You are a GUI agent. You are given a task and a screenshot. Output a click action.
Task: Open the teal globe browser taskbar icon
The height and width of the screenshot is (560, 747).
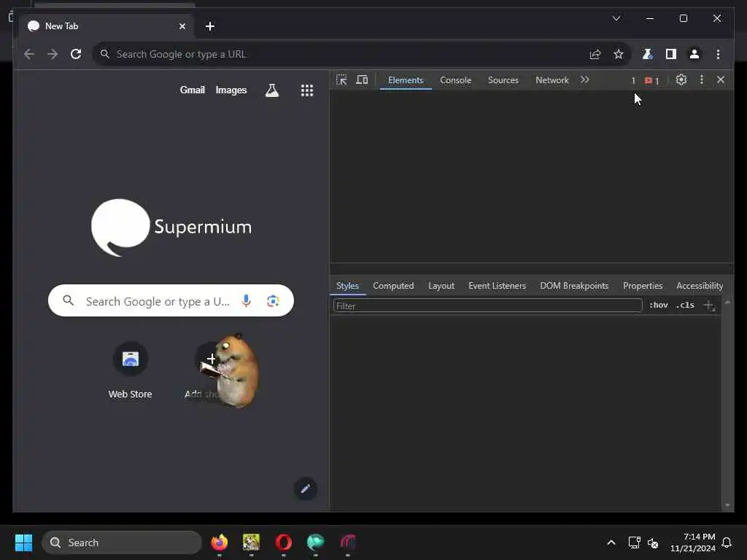point(315,542)
